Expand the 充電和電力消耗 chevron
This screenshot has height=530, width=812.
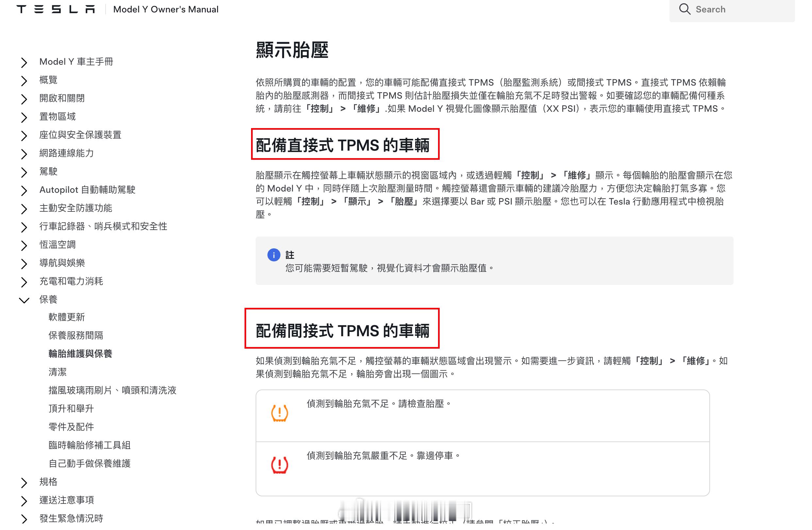pos(24,282)
